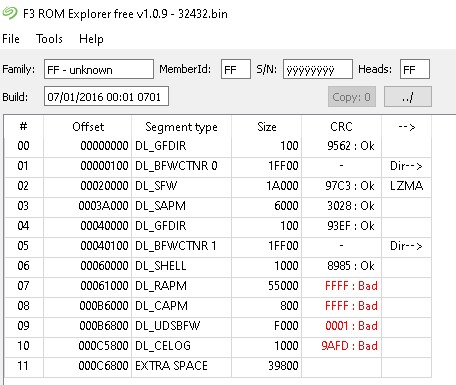Image resolution: width=456 pixels, height=385 pixels.
Task: Open the File menu
Action: click(x=11, y=39)
